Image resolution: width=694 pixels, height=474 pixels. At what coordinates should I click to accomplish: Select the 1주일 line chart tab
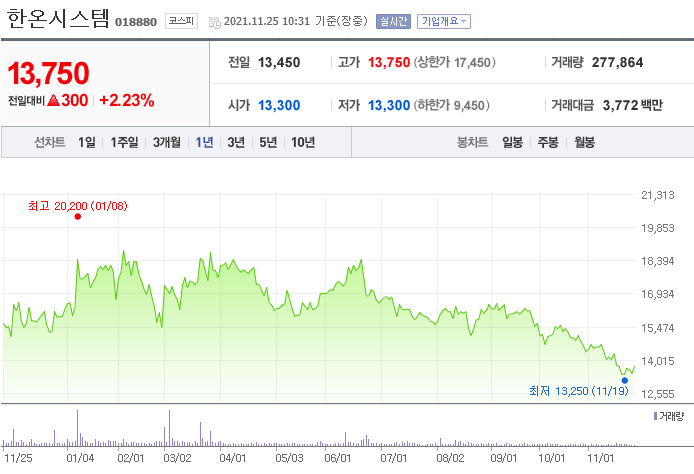pyautogui.click(x=124, y=143)
